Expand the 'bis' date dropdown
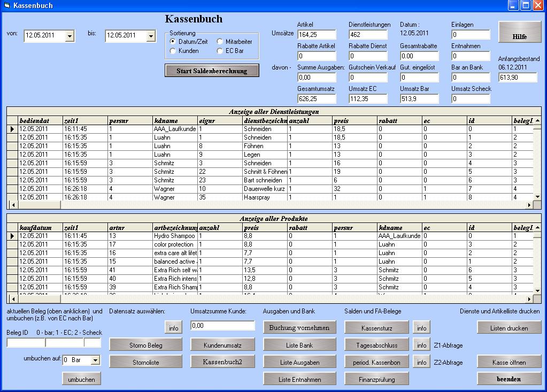This screenshot has height=392, width=547. coord(151,36)
